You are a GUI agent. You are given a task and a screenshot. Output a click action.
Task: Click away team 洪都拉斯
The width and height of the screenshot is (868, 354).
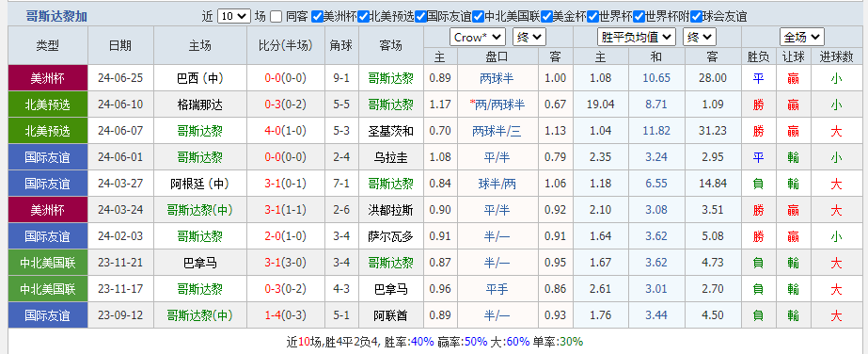(x=391, y=210)
